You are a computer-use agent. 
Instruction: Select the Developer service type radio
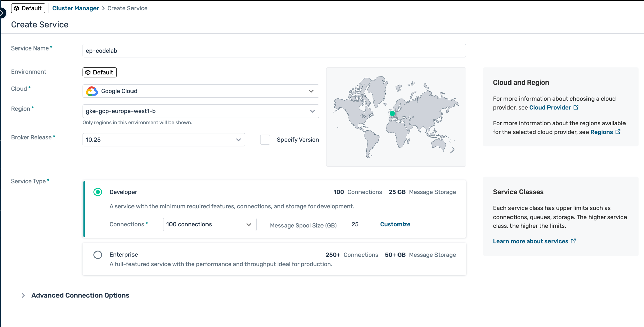pyautogui.click(x=98, y=192)
